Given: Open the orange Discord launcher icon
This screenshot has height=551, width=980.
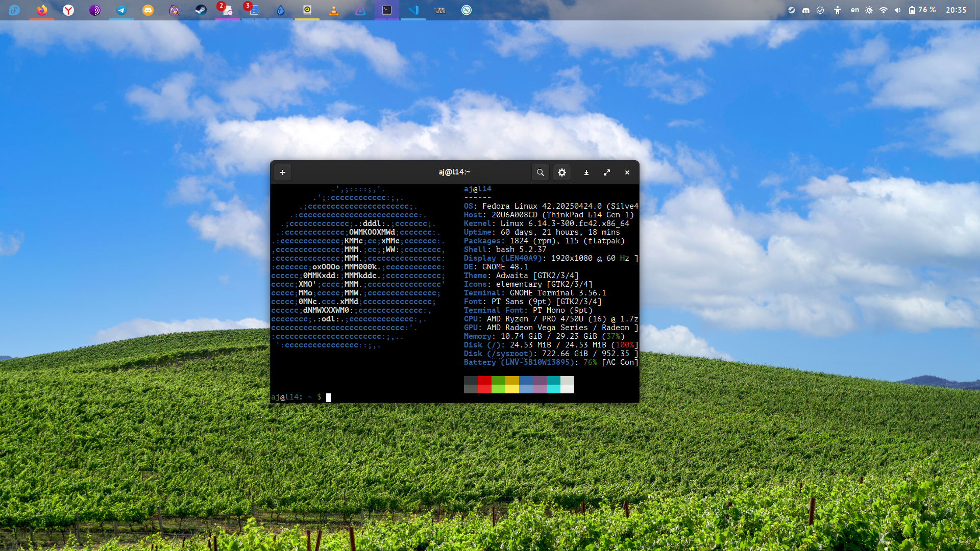Looking at the screenshot, I should (x=148, y=10).
